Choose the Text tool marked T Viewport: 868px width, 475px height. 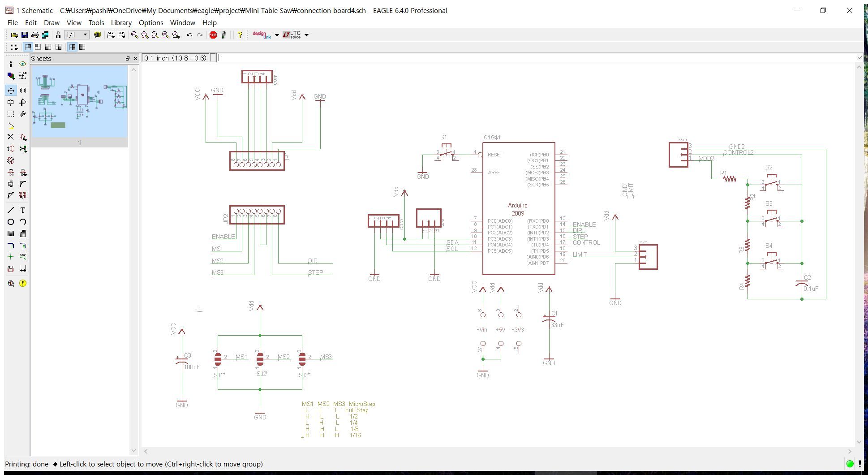click(23, 210)
